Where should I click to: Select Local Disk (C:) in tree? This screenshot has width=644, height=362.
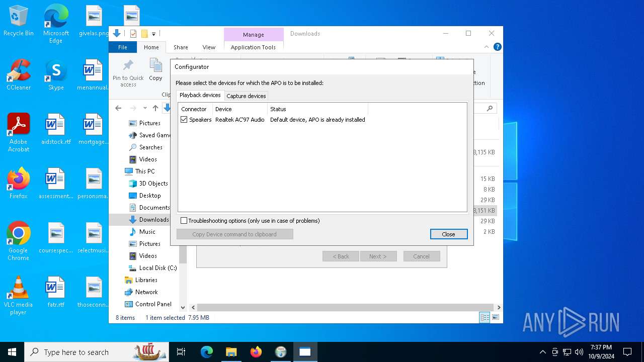(152, 268)
